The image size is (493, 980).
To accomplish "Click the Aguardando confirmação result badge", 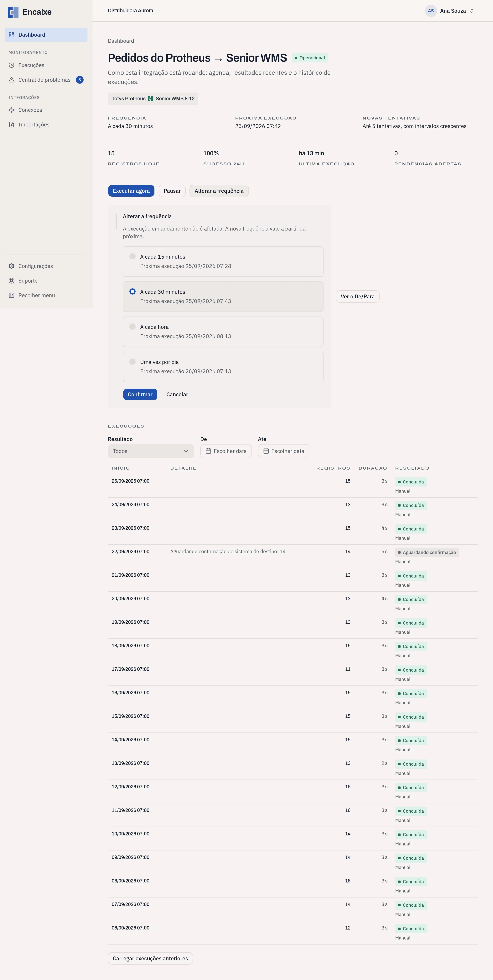I will pyautogui.click(x=427, y=552).
